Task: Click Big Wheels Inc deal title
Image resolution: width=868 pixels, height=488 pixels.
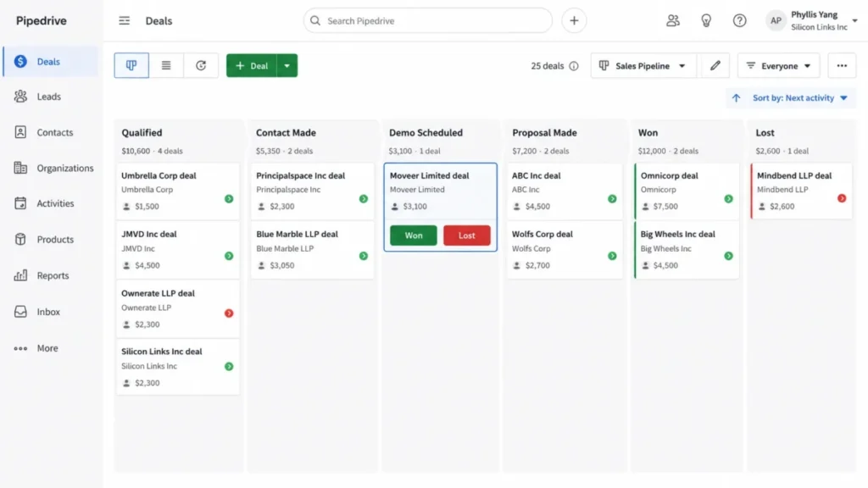Action: (x=677, y=234)
